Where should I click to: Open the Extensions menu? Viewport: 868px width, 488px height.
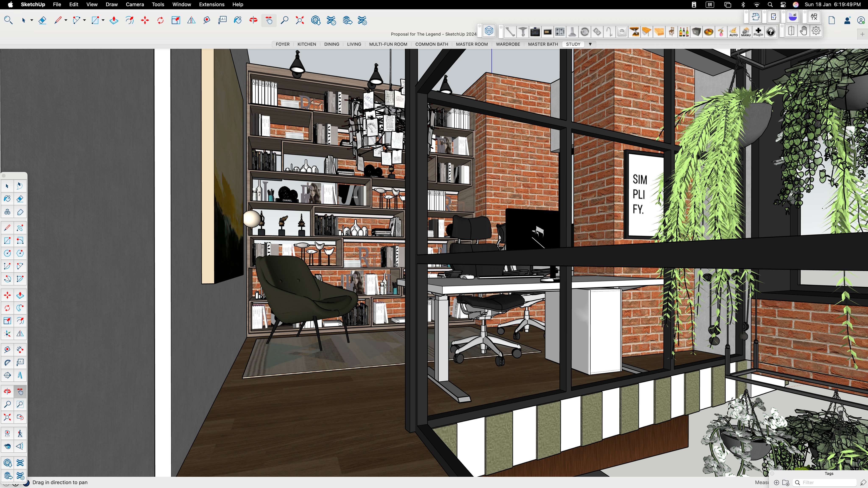[x=211, y=4]
